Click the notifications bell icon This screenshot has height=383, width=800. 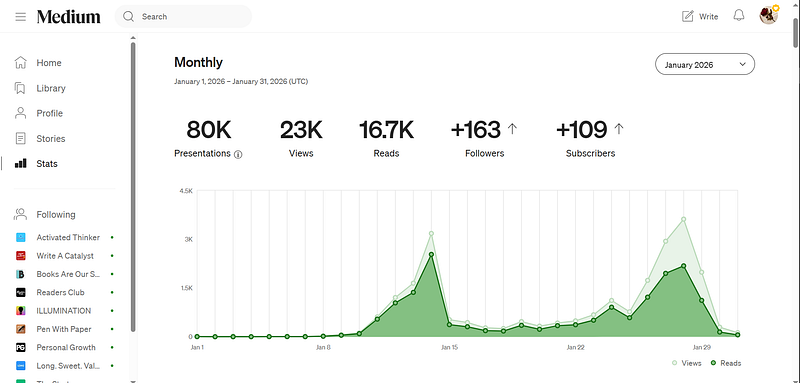(x=739, y=16)
